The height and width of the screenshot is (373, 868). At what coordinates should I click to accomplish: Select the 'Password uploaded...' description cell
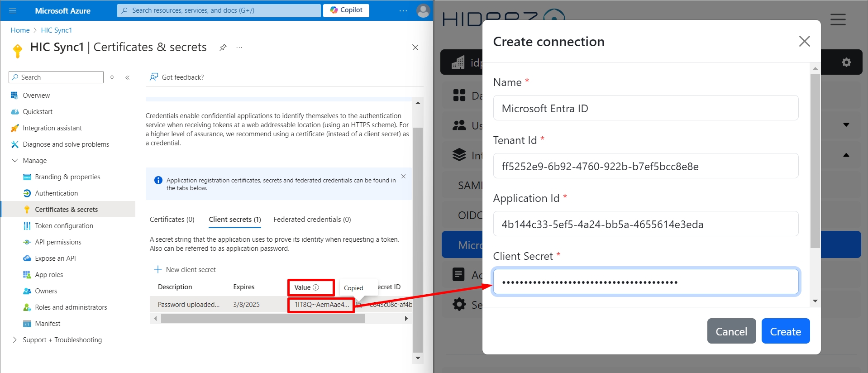pyautogui.click(x=189, y=305)
